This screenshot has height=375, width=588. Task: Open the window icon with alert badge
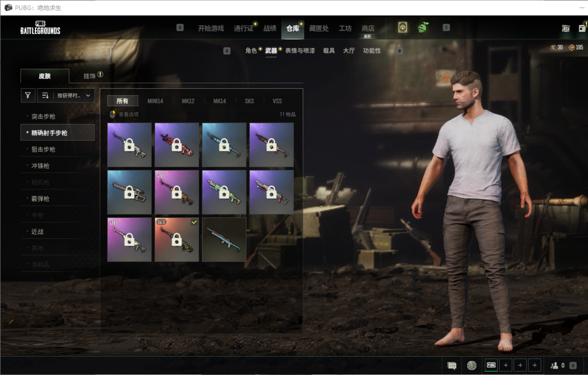tap(583, 28)
